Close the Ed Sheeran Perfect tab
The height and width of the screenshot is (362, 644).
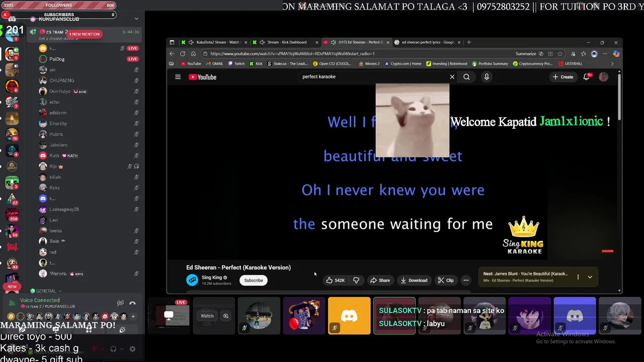pos(387,42)
